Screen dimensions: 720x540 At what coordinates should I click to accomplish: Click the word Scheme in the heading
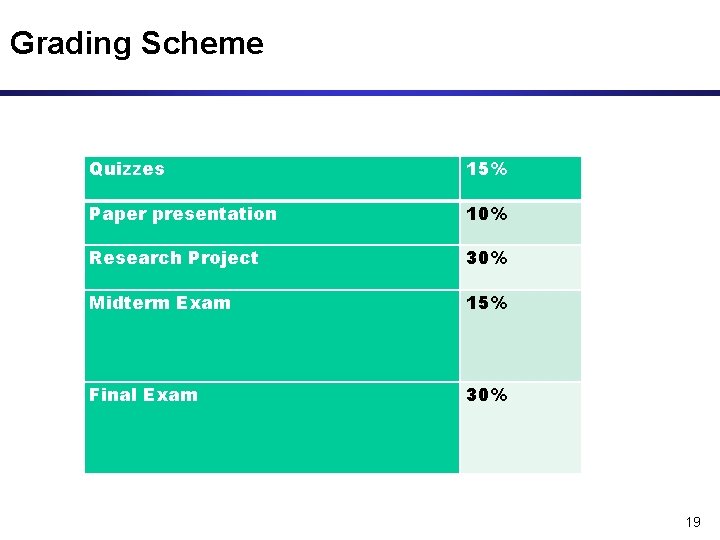pyautogui.click(x=202, y=43)
